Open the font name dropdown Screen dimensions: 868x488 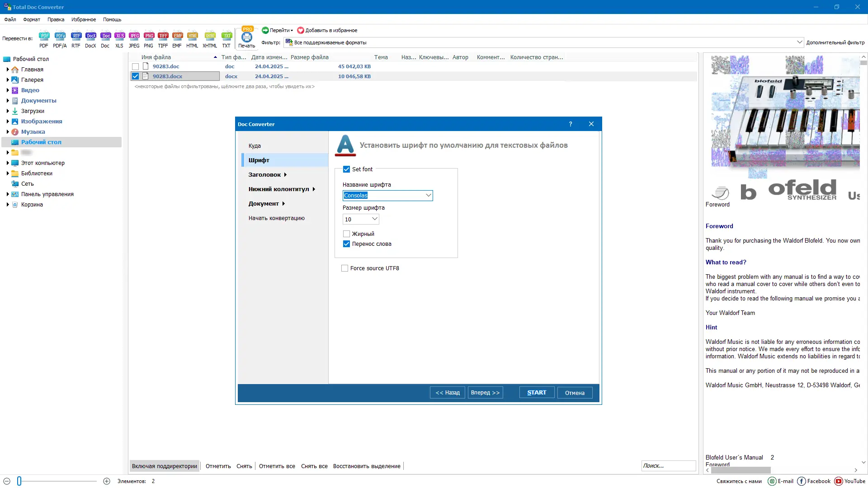click(x=428, y=195)
